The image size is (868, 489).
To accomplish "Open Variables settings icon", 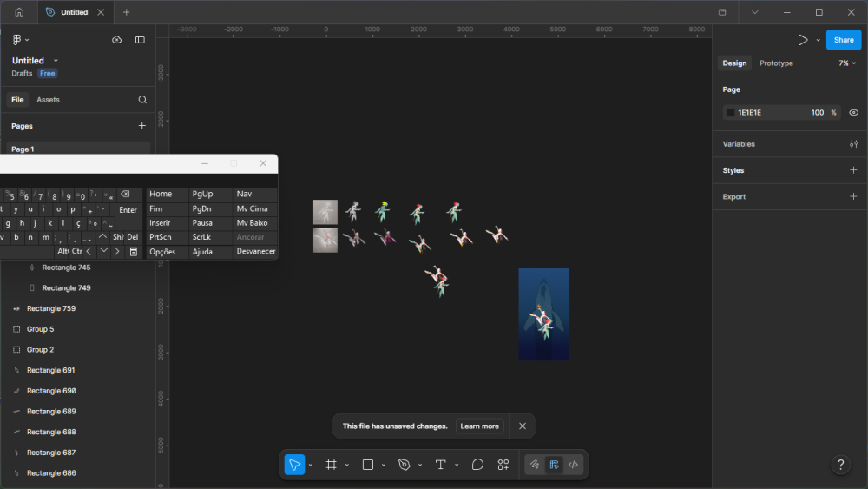I will coord(853,144).
